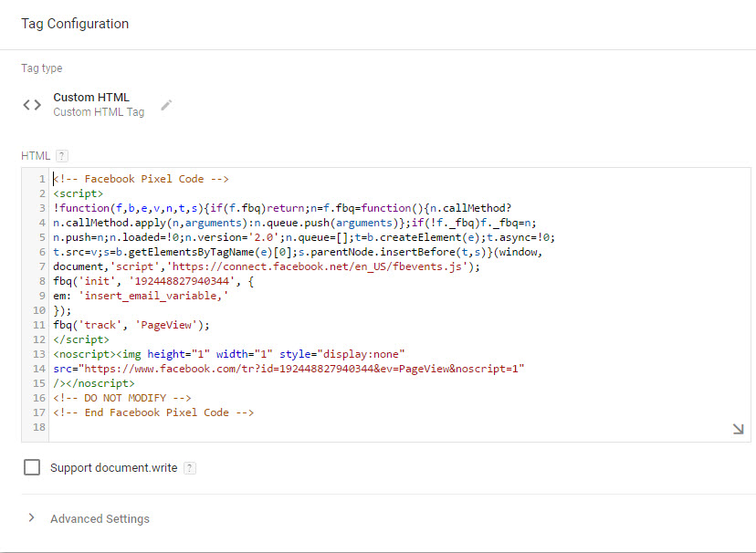The height and width of the screenshot is (553, 756).
Task: Click line number 9 in the gutter
Action: (42, 296)
